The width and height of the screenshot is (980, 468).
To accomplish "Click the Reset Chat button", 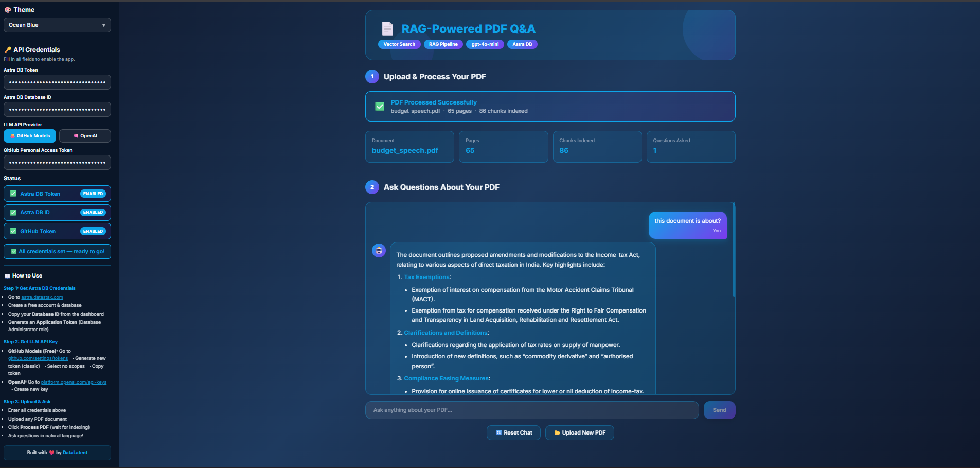I will coord(513,432).
